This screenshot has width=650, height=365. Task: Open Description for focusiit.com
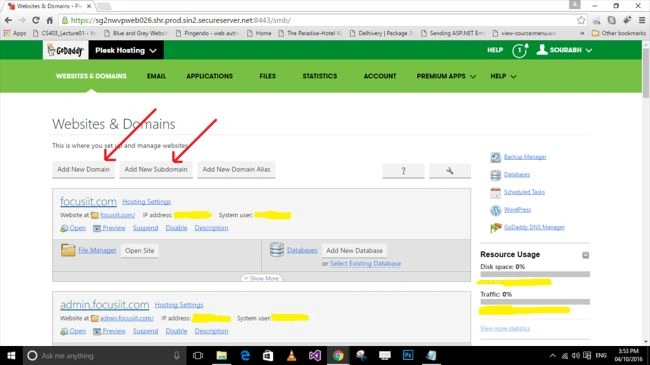click(211, 228)
